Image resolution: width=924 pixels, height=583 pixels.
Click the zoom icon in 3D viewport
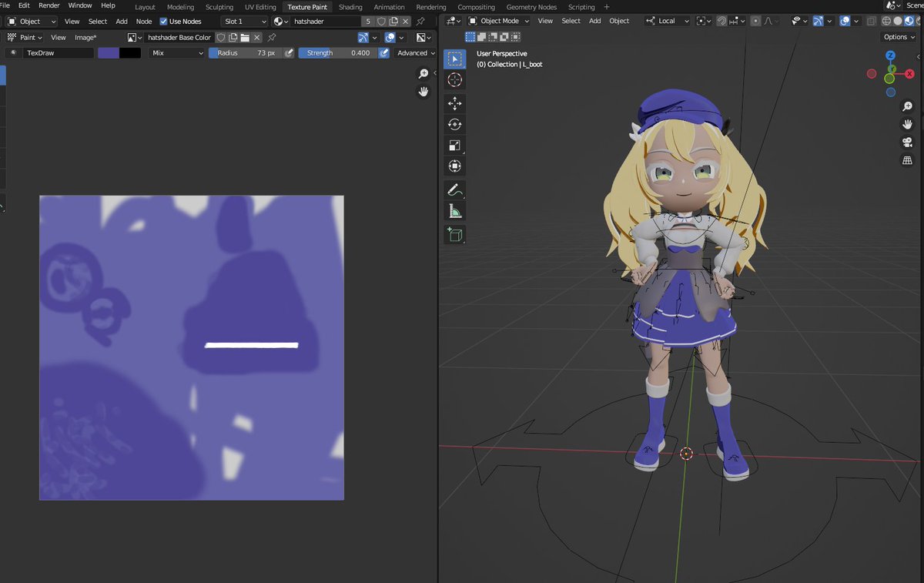pyautogui.click(x=908, y=107)
